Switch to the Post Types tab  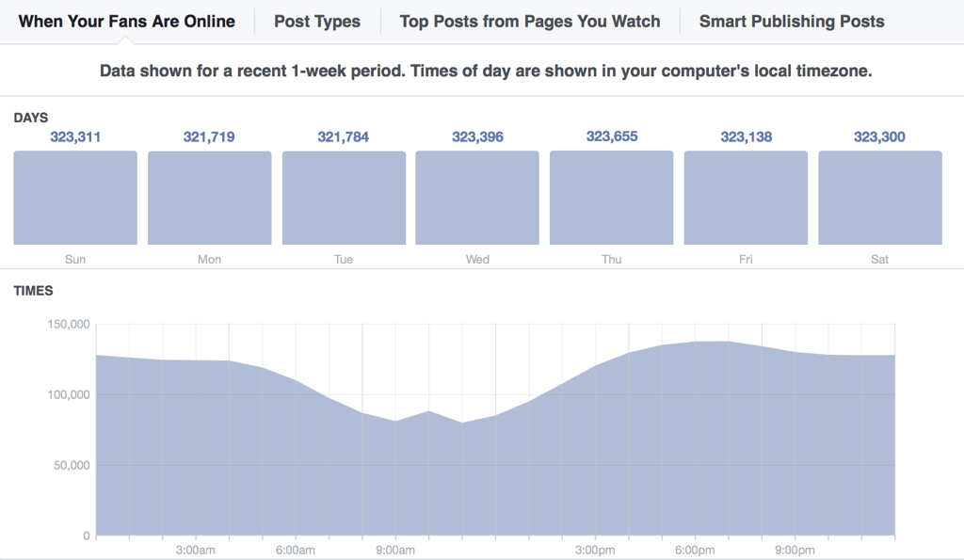(x=317, y=22)
